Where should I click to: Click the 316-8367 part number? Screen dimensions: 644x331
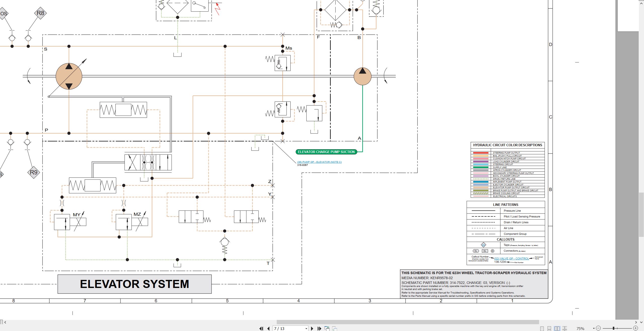(302, 165)
